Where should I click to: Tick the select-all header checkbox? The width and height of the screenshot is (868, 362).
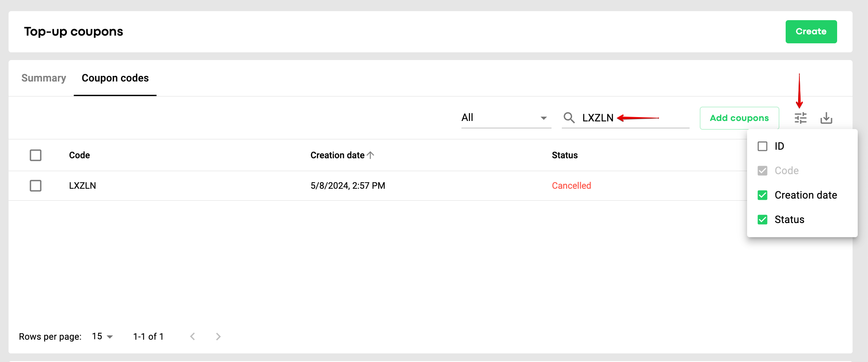[36, 155]
